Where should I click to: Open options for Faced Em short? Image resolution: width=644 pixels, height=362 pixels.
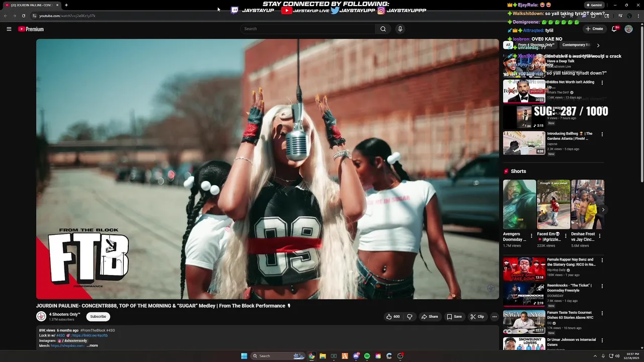(566, 235)
